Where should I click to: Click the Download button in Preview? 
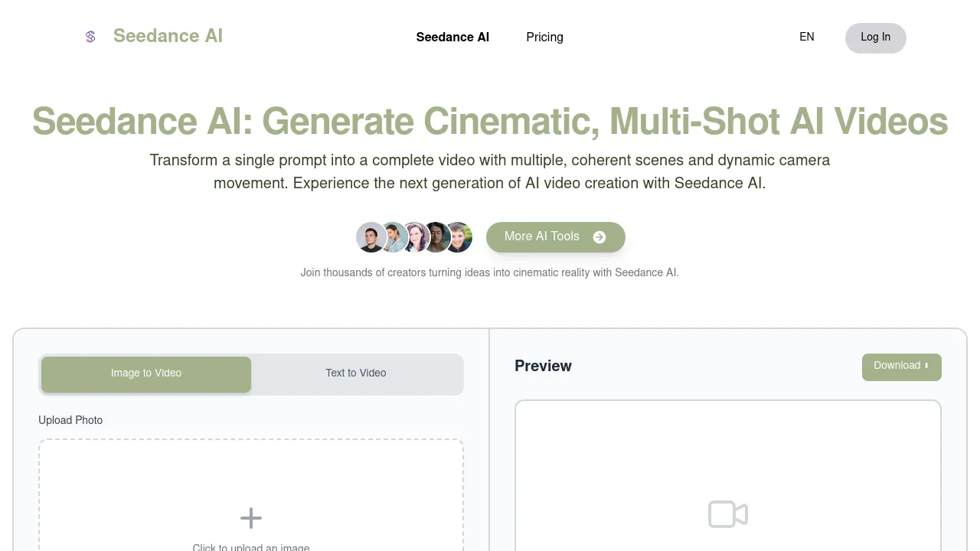902,367
